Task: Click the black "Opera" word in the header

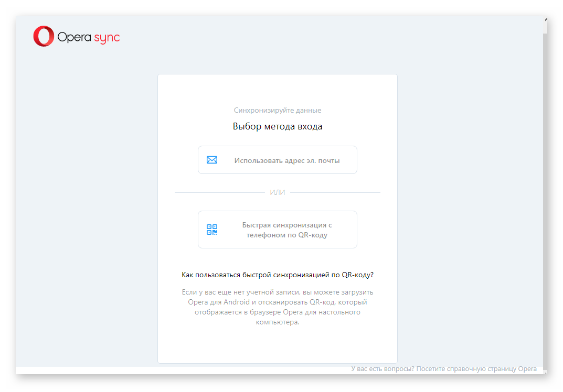Action: tap(74, 37)
